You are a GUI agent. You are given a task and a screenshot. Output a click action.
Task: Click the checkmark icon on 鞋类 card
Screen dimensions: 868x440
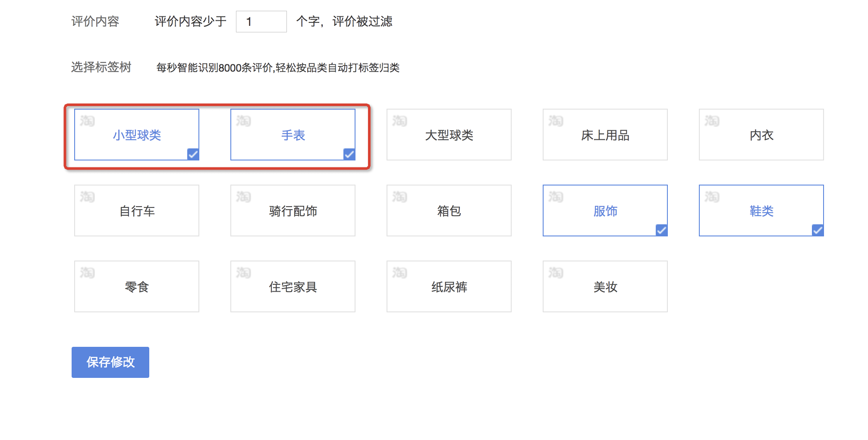pos(818,230)
